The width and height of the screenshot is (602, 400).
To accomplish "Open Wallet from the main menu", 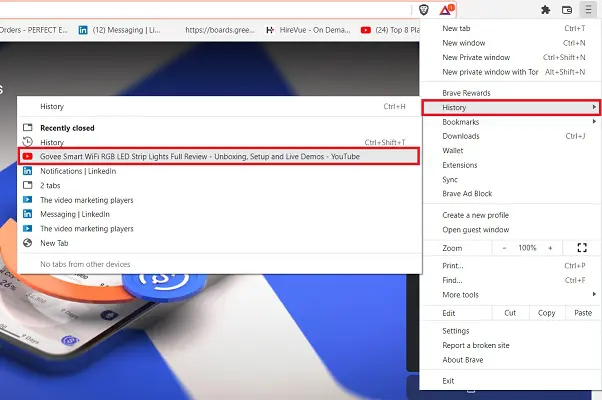I will (511, 151).
